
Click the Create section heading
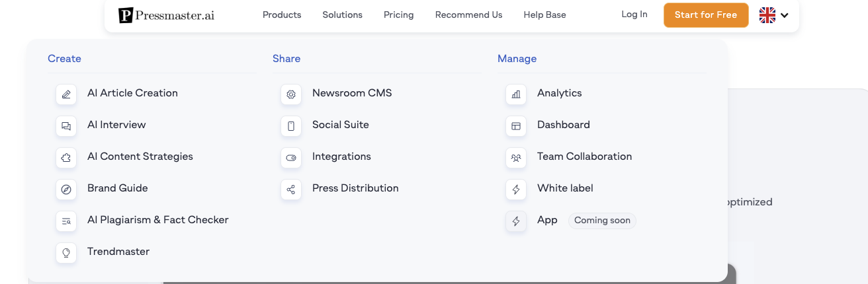[64, 59]
